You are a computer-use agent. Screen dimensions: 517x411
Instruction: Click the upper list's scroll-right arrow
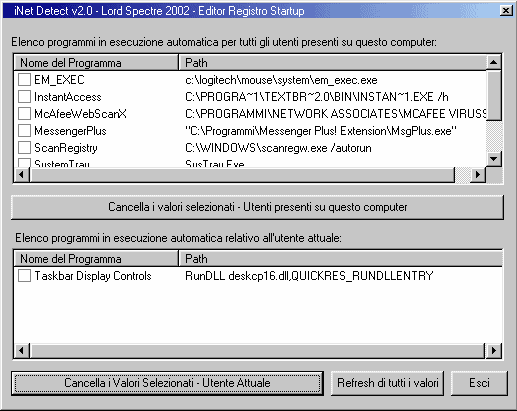point(478,174)
